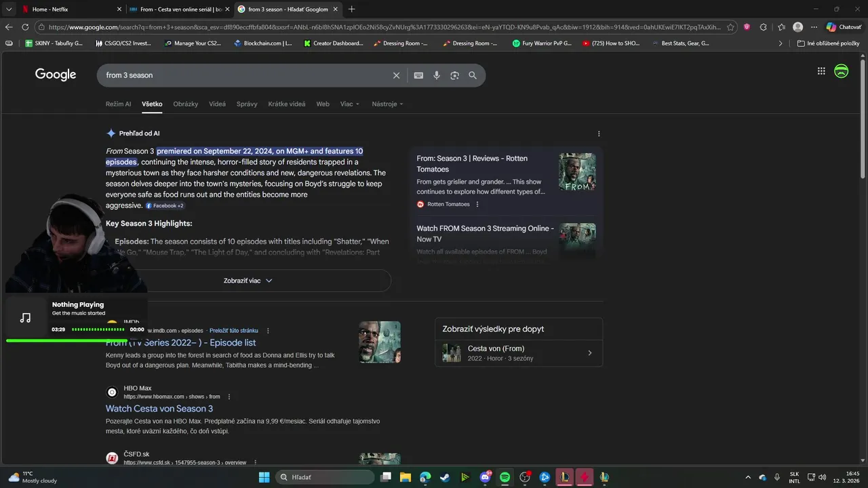Switch to Web search tab

pyautogui.click(x=323, y=104)
